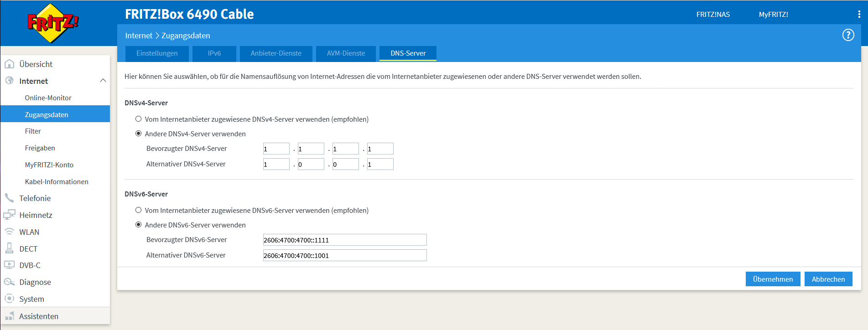Switch to the Einstellungen tab
The width and height of the screenshot is (868, 330).
tap(157, 53)
